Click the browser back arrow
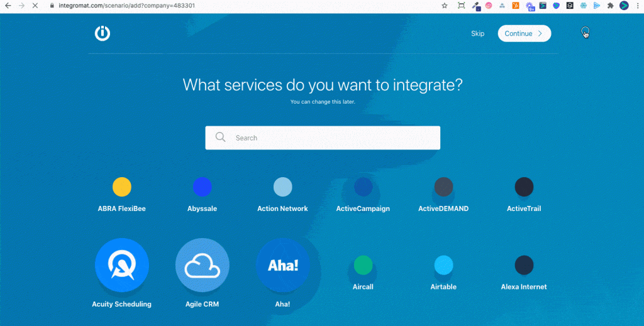 (8, 6)
